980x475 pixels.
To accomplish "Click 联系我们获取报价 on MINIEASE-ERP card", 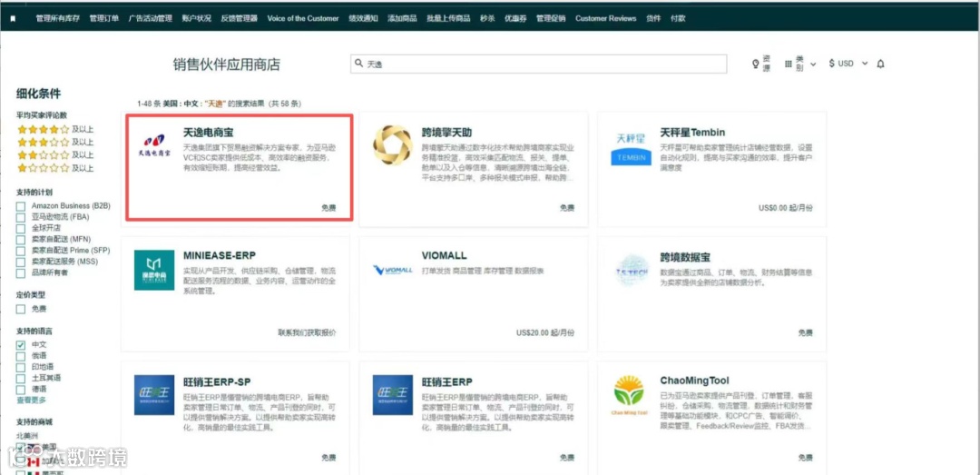I will 307,332.
